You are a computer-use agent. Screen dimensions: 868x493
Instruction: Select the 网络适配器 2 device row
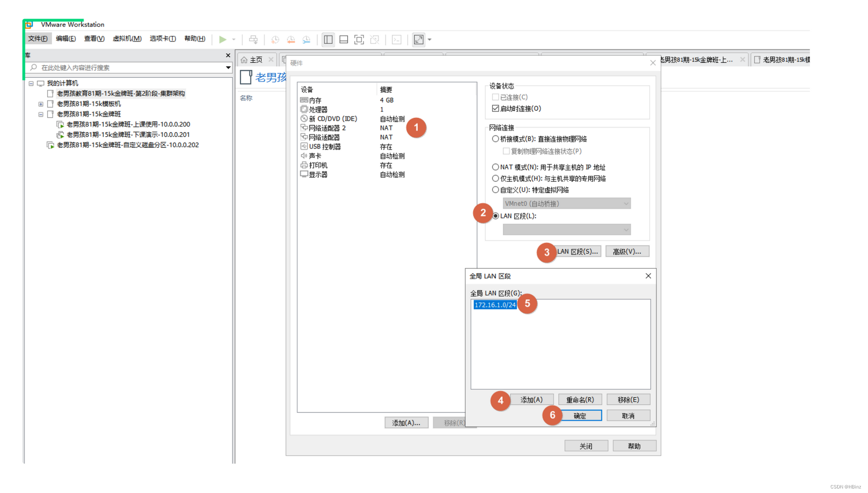[x=387, y=128]
